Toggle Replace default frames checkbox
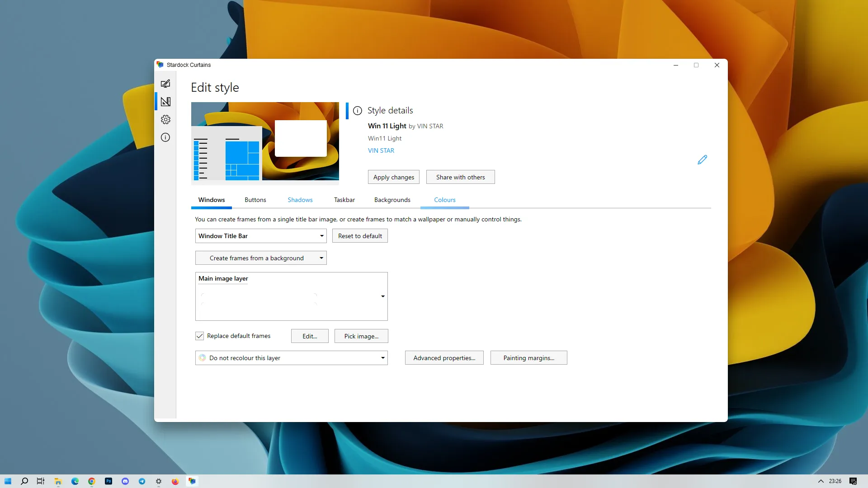Image resolution: width=868 pixels, height=488 pixels. 199,336
